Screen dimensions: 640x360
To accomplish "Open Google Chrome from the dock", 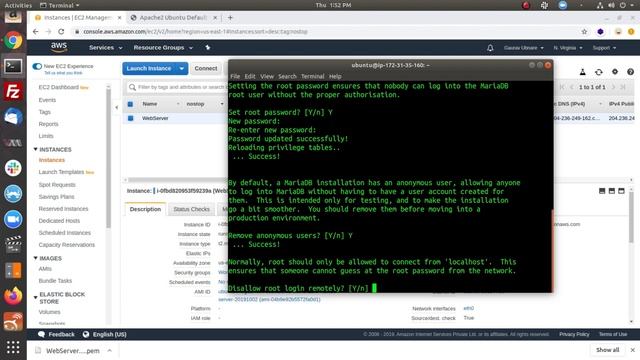I will [13, 40].
